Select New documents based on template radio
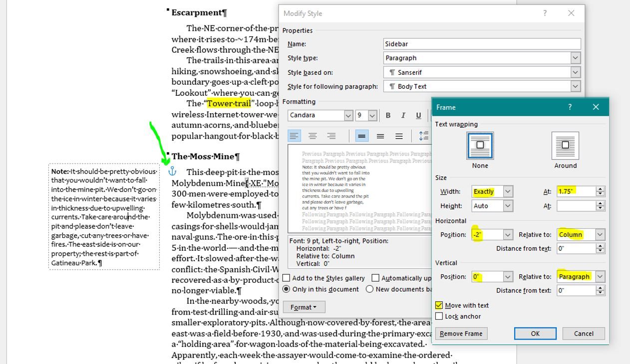 coord(369,289)
